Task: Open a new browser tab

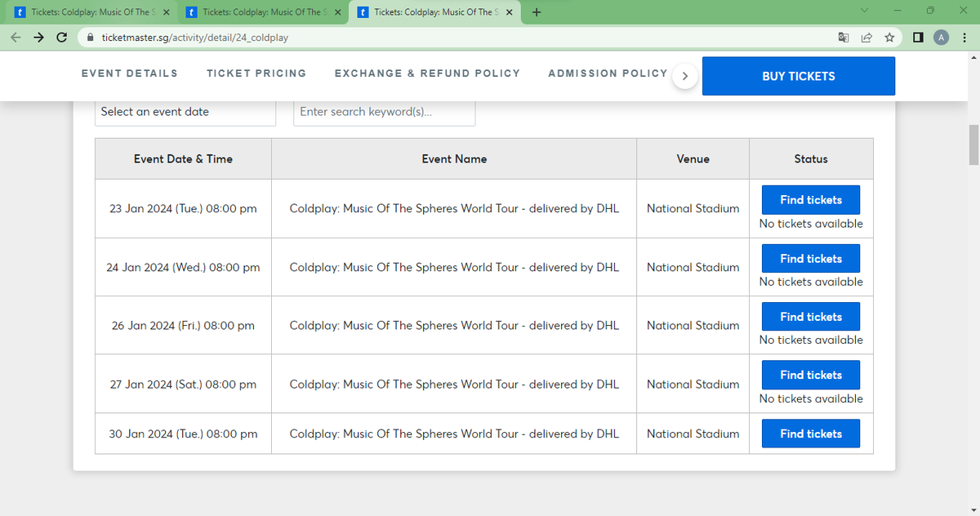Action: [536, 12]
